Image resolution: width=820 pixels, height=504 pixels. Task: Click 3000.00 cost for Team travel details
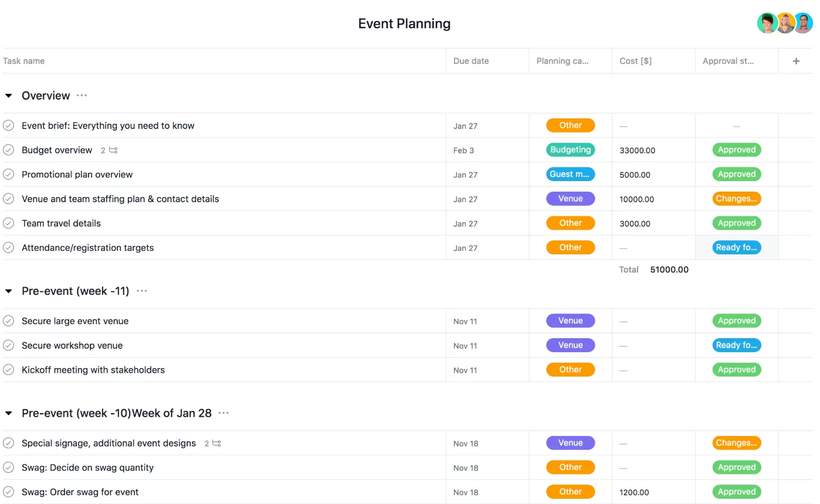pyautogui.click(x=635, y=224)
